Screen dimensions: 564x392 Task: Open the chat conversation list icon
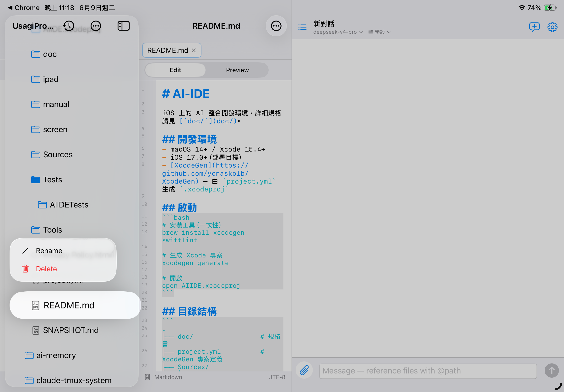pyautogui.click(x=302, y=27)
